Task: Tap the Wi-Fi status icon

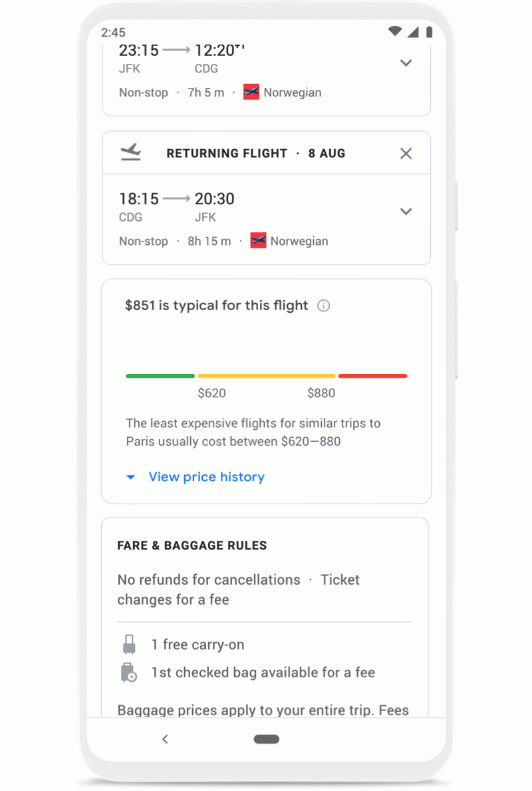Action: coord(395,32)
